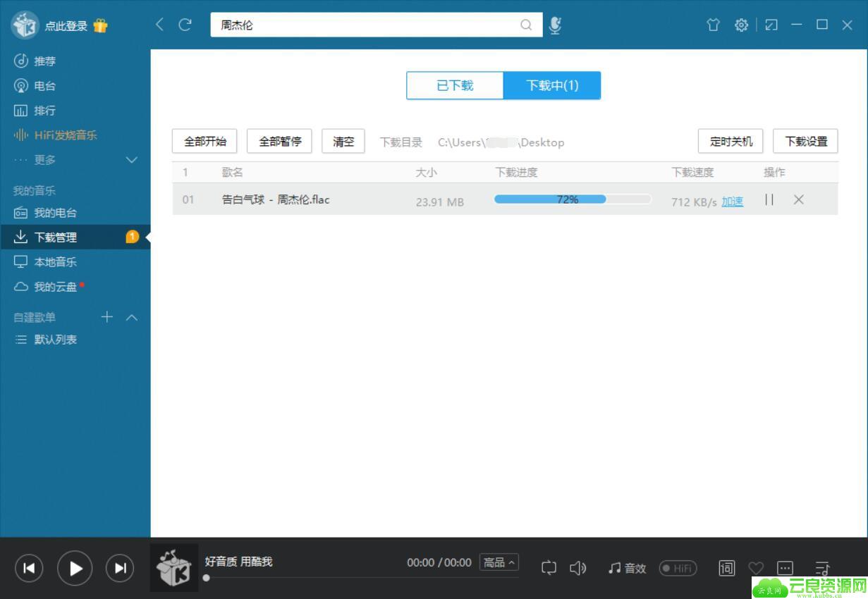Click the 全部暂停 button

click(280, 141)
